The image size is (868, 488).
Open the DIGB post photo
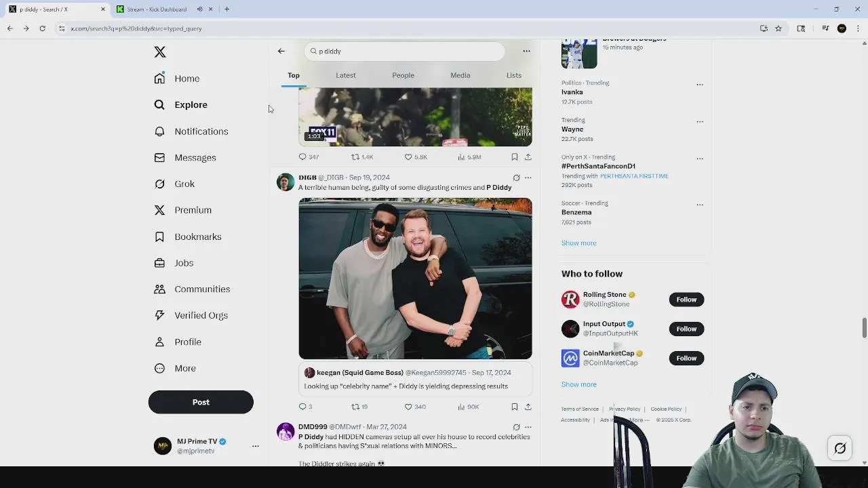coord(415,278)
